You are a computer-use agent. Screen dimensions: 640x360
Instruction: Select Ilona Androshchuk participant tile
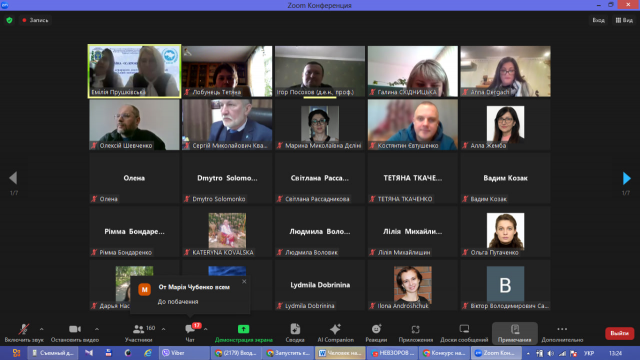coord(413,285)
